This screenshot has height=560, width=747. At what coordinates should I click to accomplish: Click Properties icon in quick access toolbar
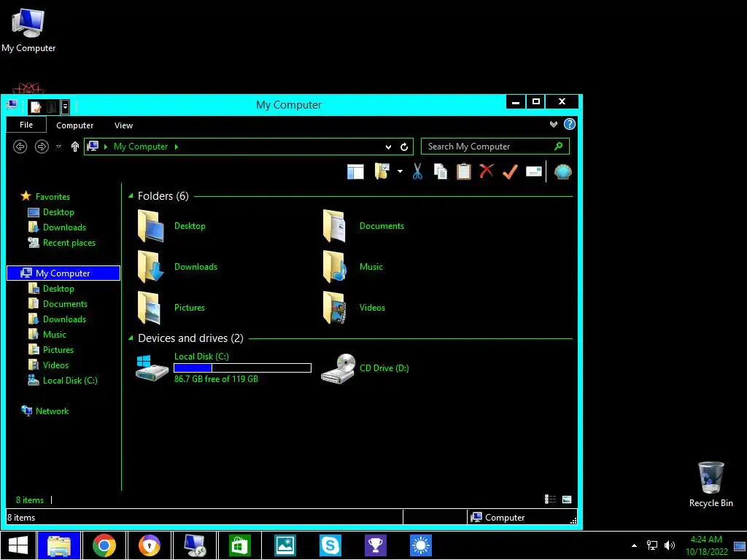[36, 106]
